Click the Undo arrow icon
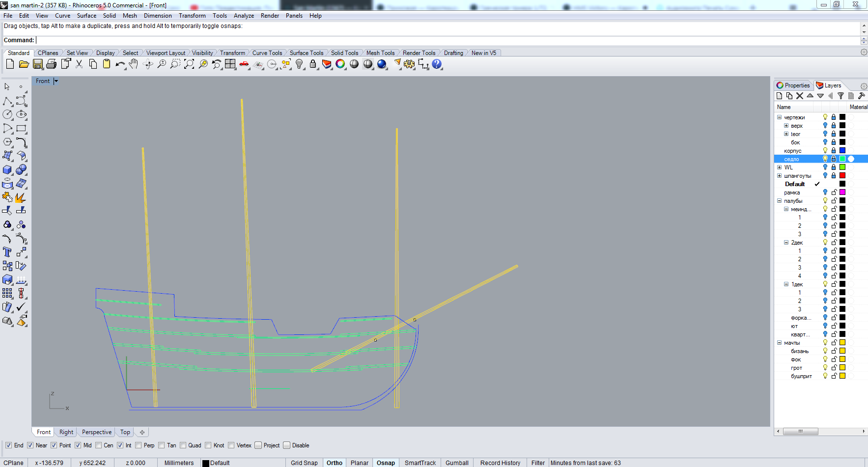The width and height of the screenshot is (868, 467). (120, 64)
